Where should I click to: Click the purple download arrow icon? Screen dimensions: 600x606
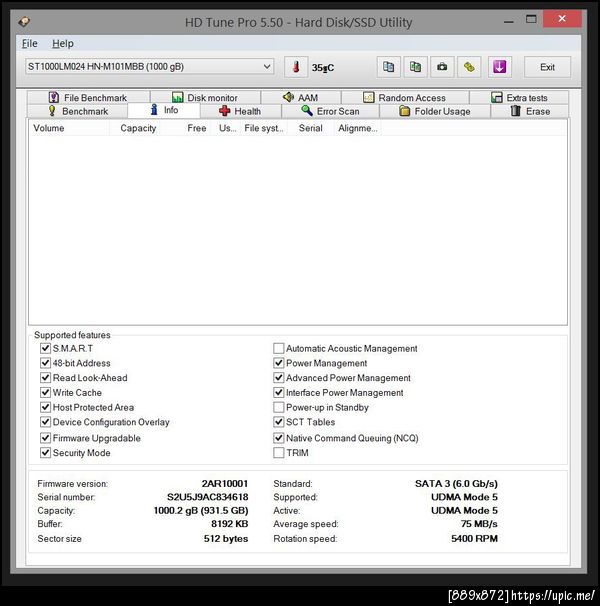click(x=499, y=67)
